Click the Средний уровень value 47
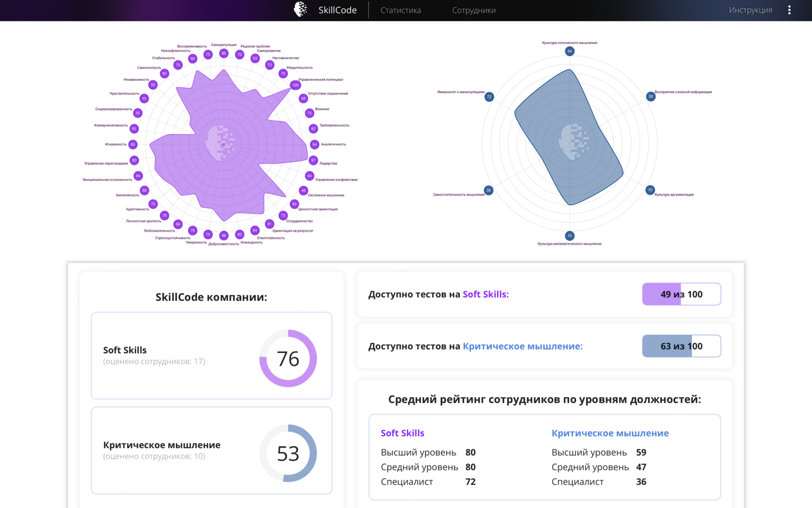Screen dimensions: 812x508 [x=641, y=467]
